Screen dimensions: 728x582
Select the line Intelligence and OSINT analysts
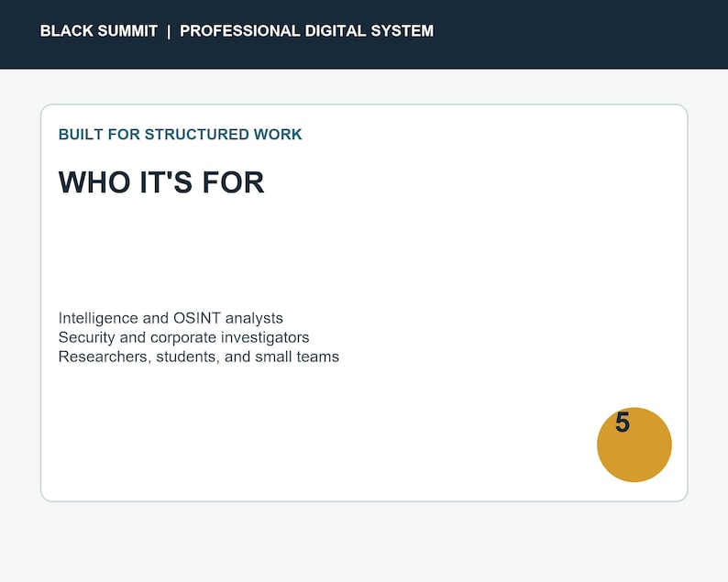171,318
